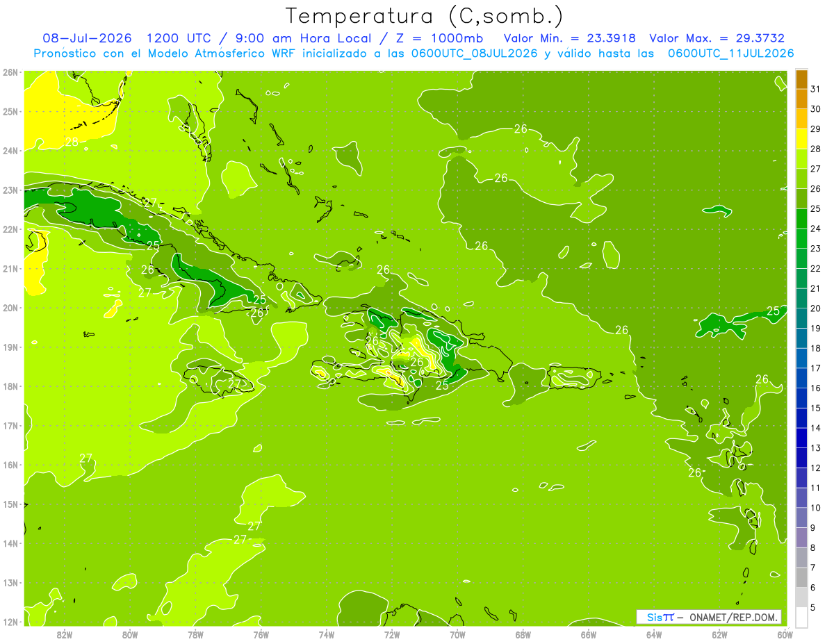This screenshot has height=644, width=834.
Task: Click the "13N" latitude axis label
Action: pyautogui.click(x=10, y=582)
